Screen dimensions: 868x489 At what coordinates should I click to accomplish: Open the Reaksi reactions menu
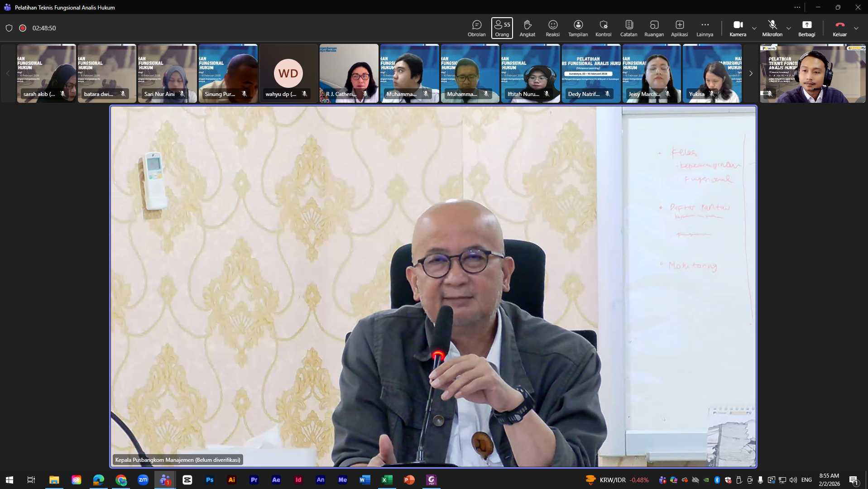[552, 28]
